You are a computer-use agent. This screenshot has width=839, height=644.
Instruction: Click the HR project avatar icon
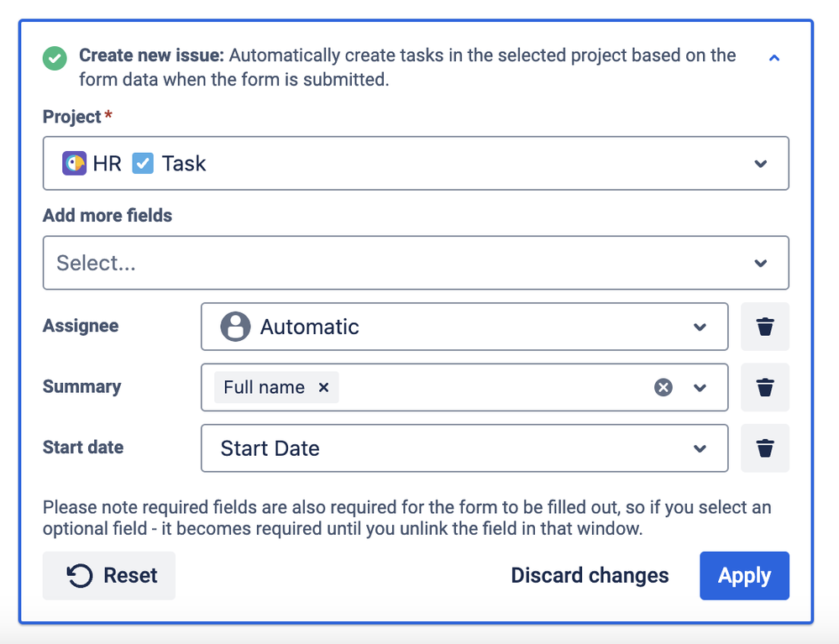pos(75,163)
